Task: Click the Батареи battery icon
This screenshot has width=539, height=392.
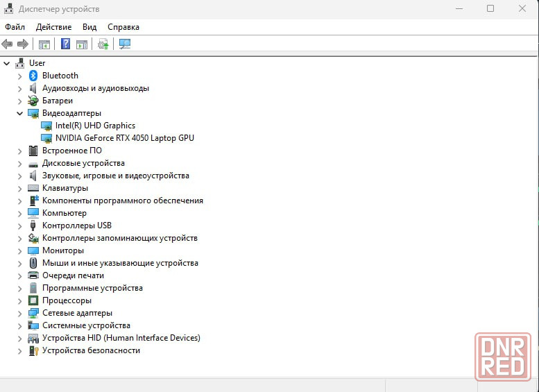Action: click(x=33, y=101)
